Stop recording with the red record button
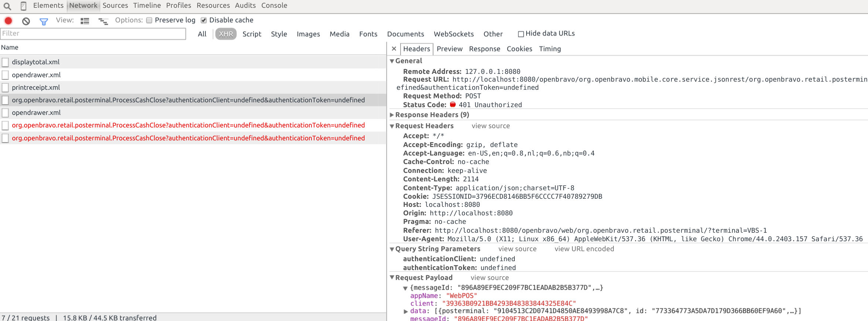The width and height of the screenshot is (868, 321). [8, 21]
